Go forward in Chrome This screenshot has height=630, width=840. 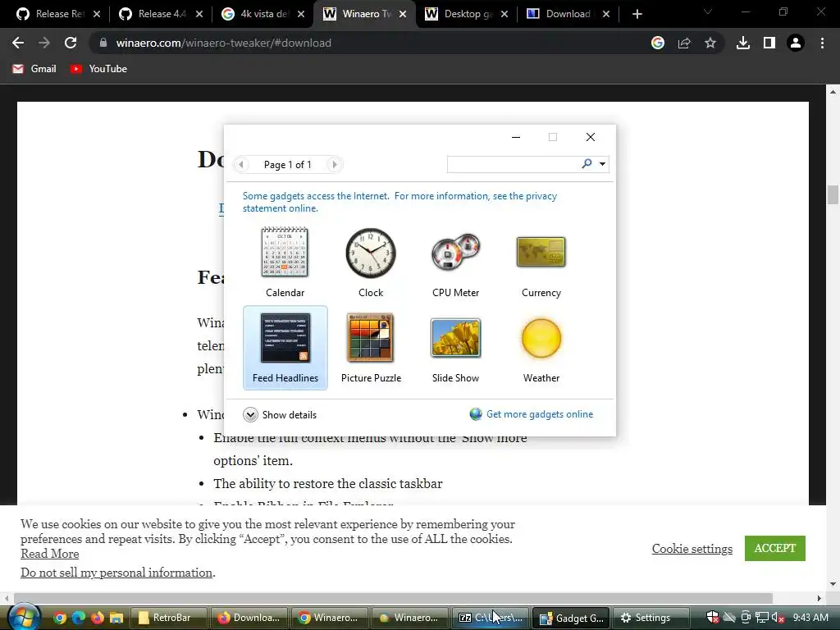[44, 43]
